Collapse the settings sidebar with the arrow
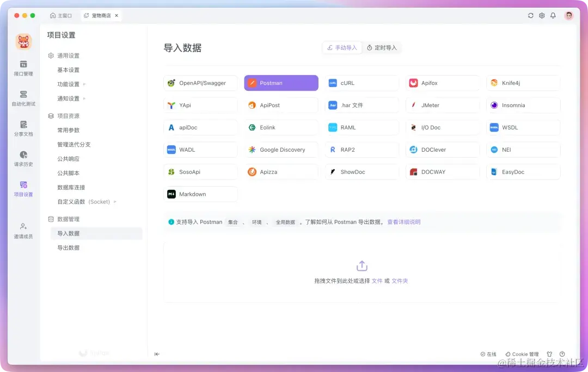 [x=157, y=354]
